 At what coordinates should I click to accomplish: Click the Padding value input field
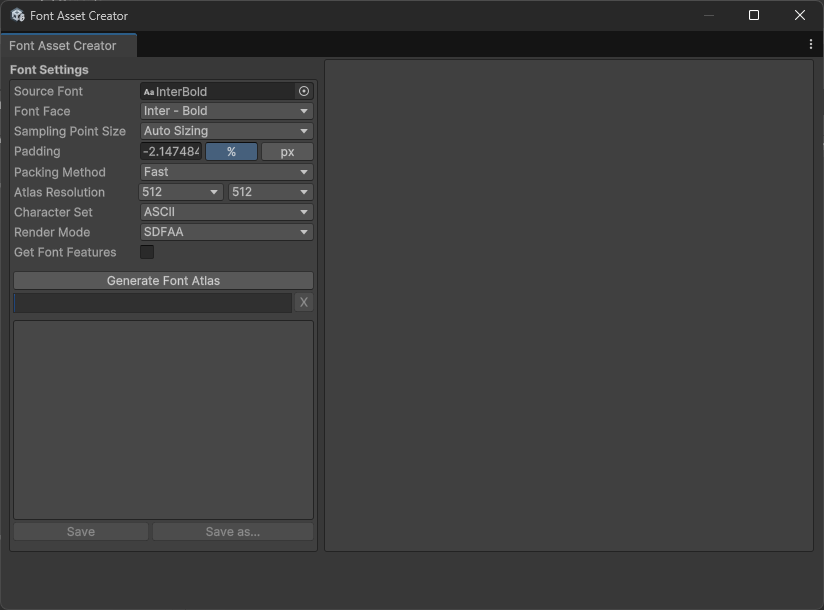(171, 152)
